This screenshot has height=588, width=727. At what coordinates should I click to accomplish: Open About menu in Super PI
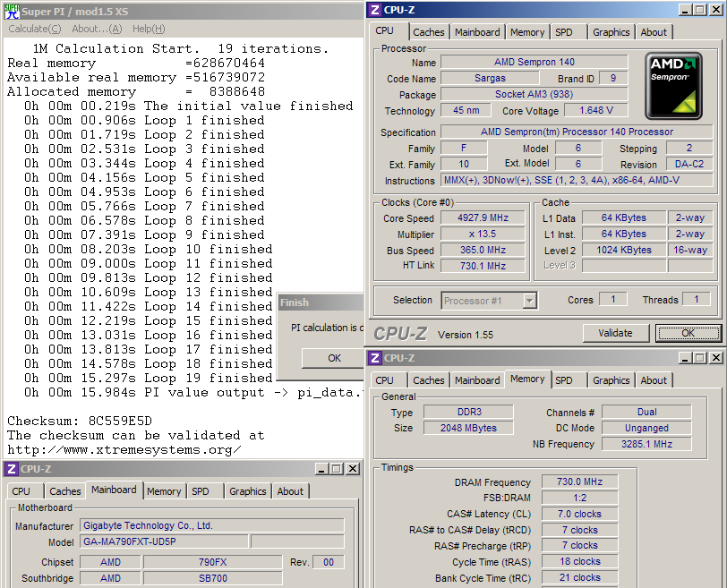tap(97, 29)
